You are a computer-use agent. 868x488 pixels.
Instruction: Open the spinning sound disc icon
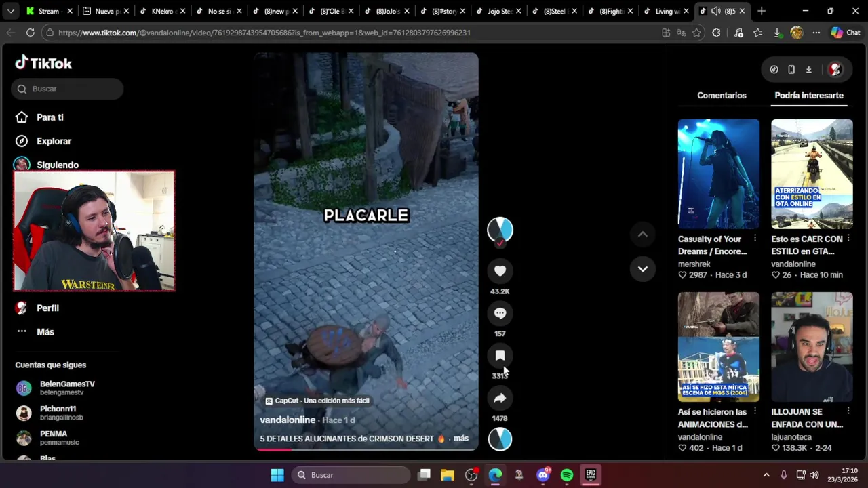click(500, 439)
